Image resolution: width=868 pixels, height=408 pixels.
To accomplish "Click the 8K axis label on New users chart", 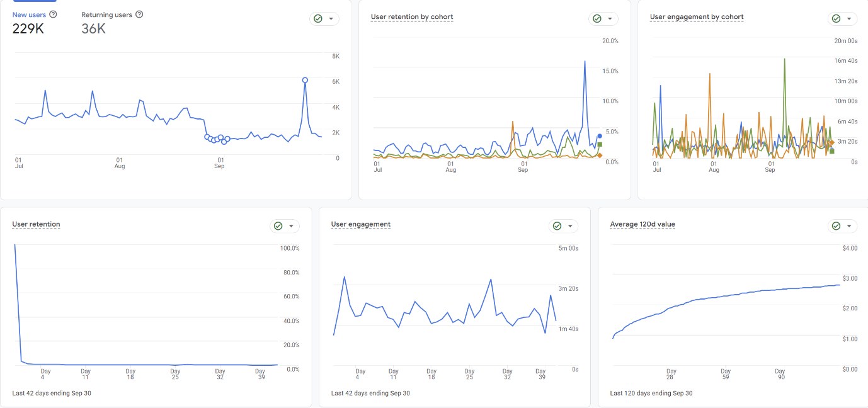I will click(x=336, y=56).
